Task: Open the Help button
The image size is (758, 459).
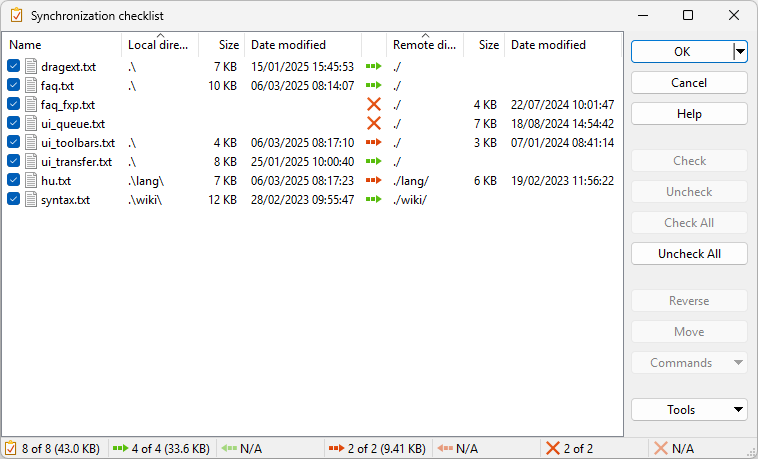Action: (x=689, y=114)
